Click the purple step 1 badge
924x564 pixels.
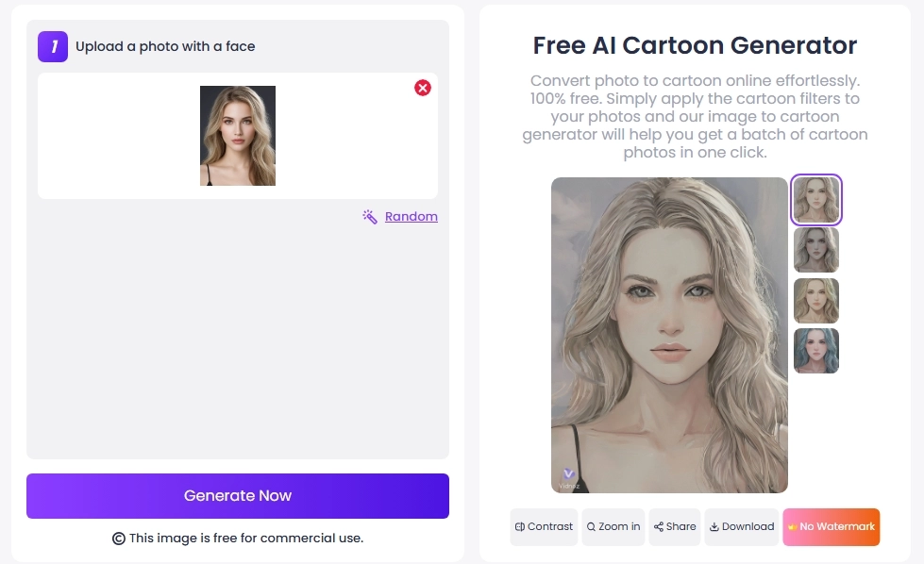[53, 46]
